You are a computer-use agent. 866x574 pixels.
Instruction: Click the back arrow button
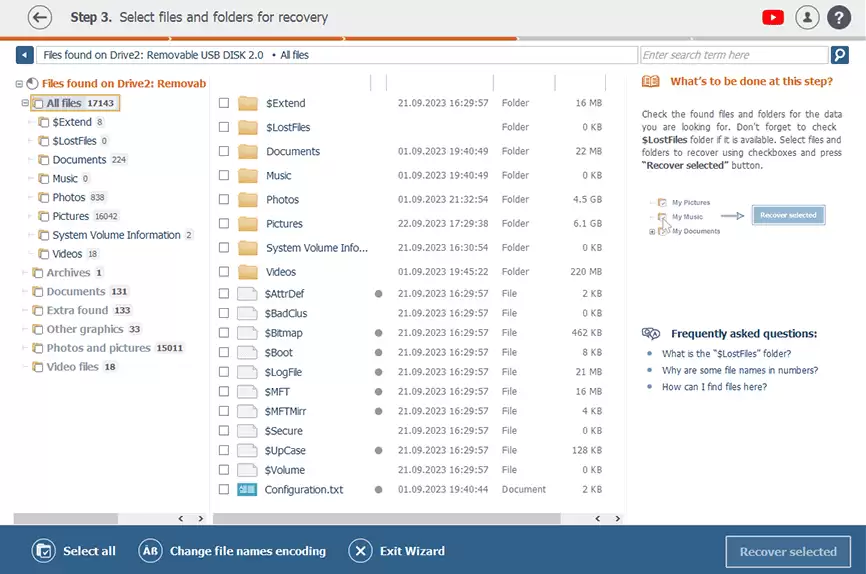click(40, 17)
